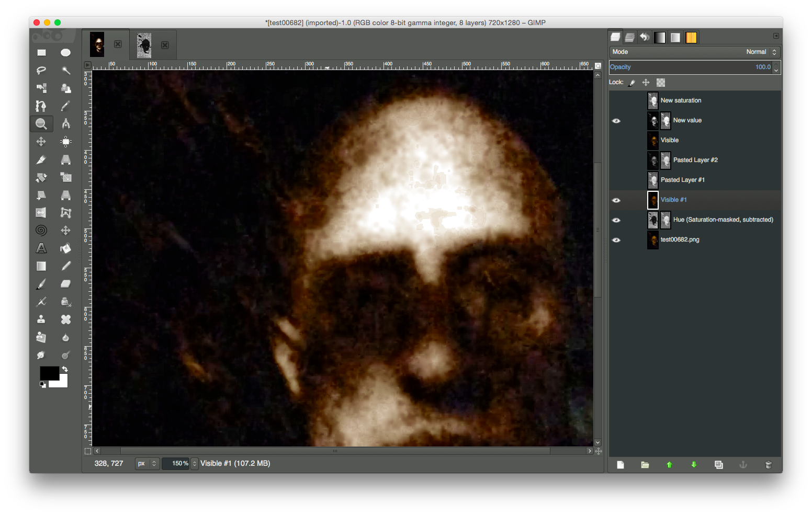Open the image menu triangle at ruler origin
This screenshot has width=812, height=515.
click(87, 65)
